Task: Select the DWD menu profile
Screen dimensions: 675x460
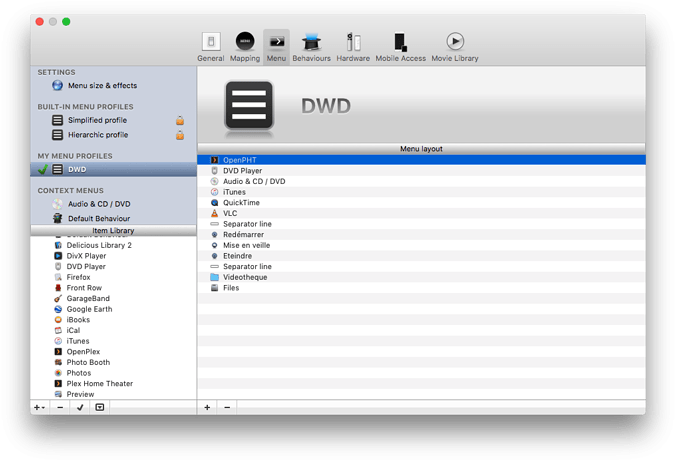Action: click(x=113, y=170)
